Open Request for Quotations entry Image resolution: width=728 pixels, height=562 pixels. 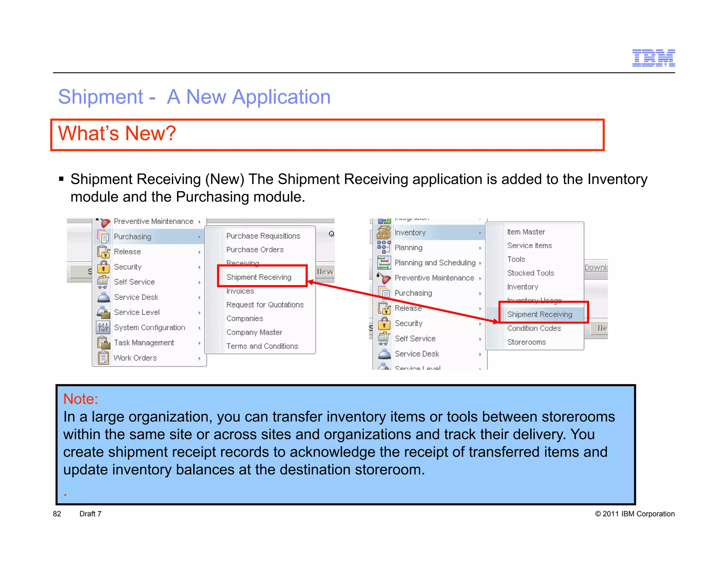click(x=265, y=305)
